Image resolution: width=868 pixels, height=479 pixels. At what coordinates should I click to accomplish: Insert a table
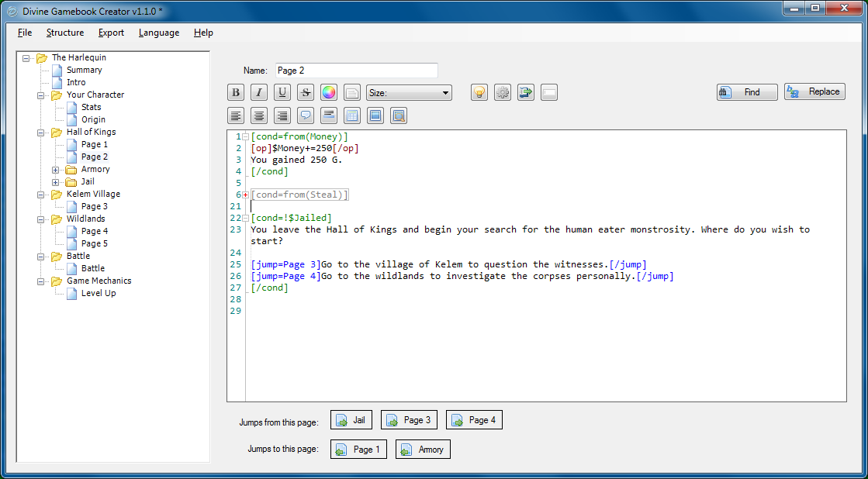pyautogui.click(x=352, y=115)
